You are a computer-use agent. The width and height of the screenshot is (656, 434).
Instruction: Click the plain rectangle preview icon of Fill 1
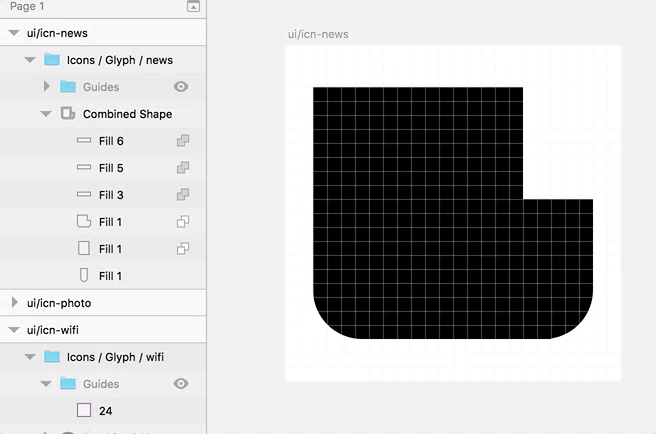84,248
